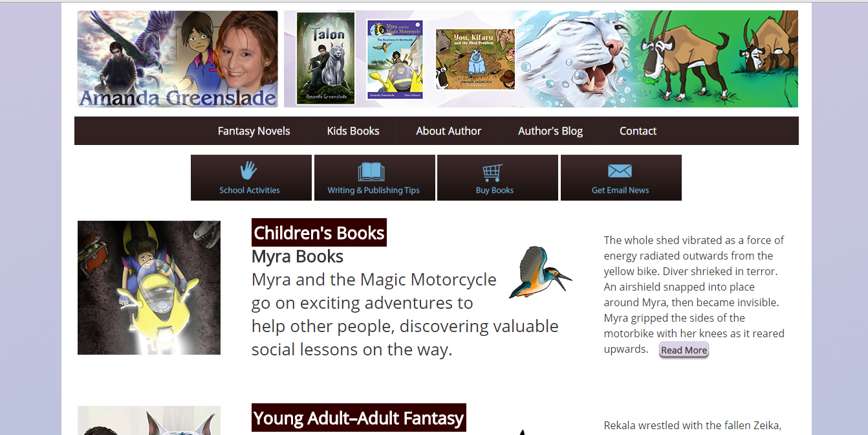Click the Read More button
The image size is (868, 435).
click(x=684, y=350)
